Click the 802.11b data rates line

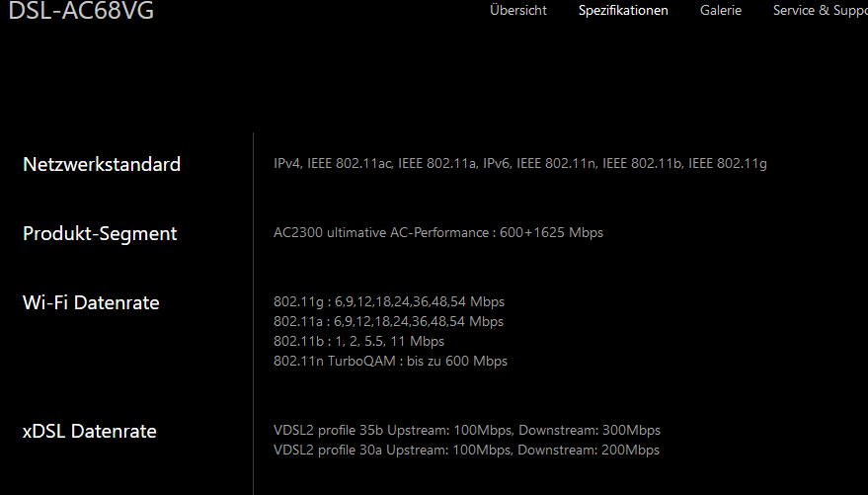point(358,341)
